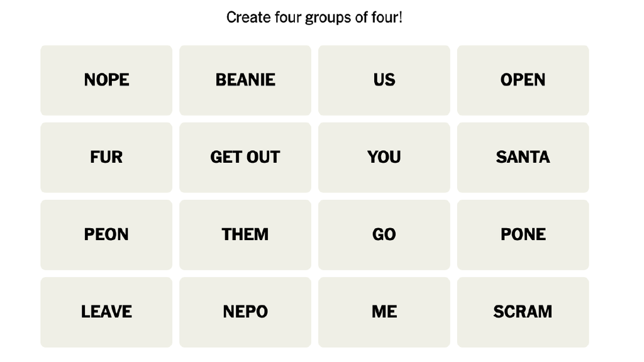Image resolution: width=644 pixels, height=362 pixels.
Task: Select the ME tile
Action: 384,312
